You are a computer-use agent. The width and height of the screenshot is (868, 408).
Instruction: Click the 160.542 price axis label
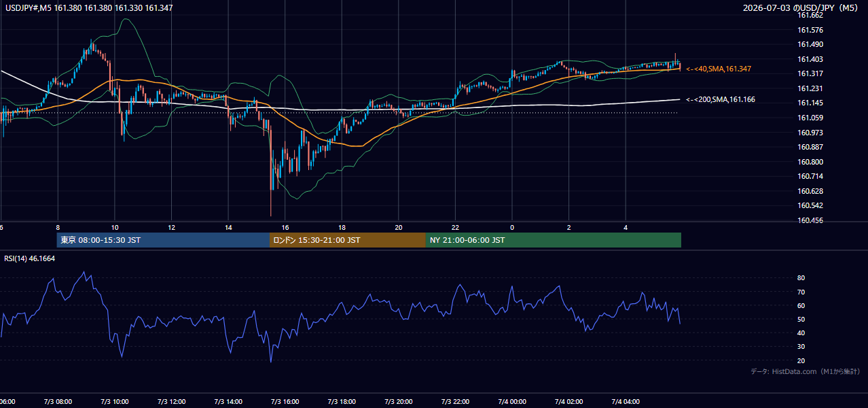[x=810, y=205]
